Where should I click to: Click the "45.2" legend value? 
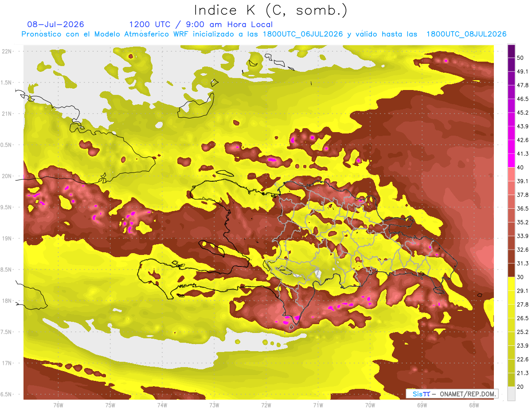[522, 113]
